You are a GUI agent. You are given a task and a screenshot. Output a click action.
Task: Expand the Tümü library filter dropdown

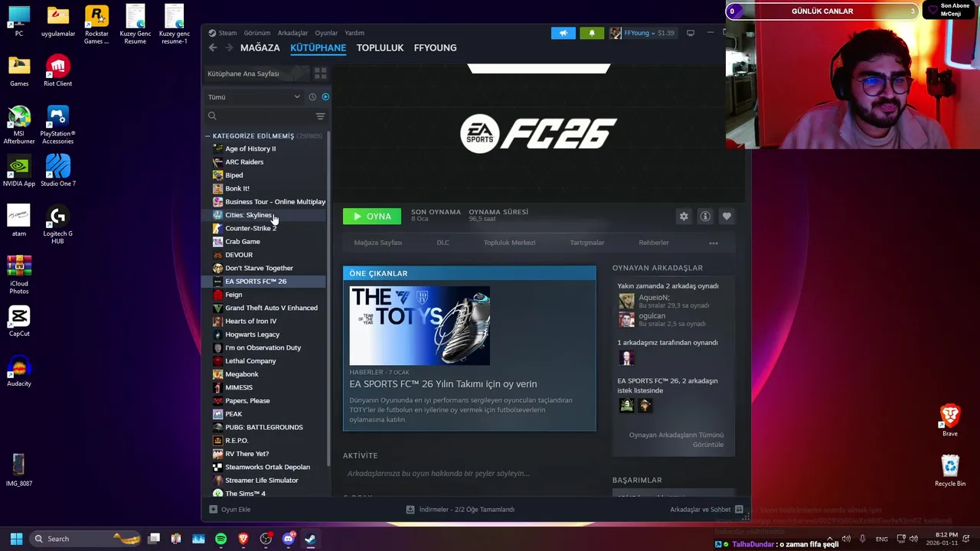[253, 97]
